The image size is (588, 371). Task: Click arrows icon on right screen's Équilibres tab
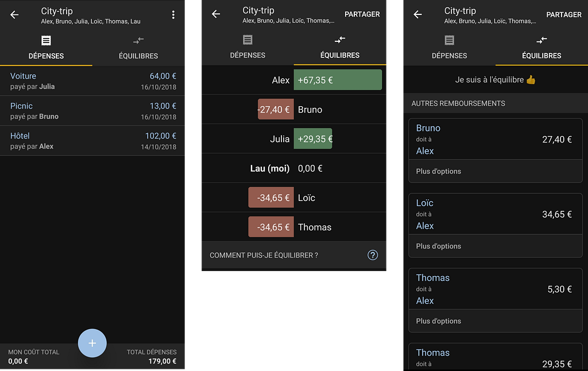(x=541, y=40)
